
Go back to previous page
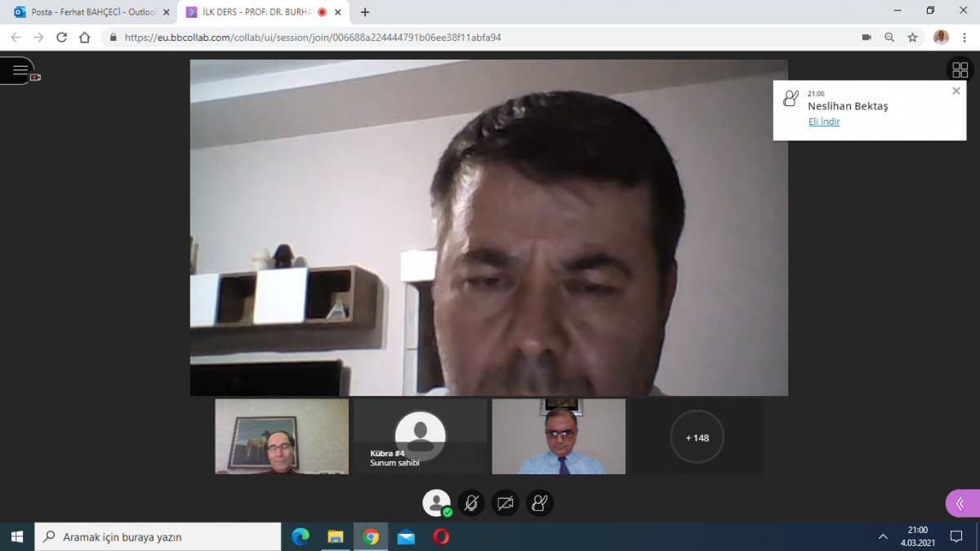point(16,37)
